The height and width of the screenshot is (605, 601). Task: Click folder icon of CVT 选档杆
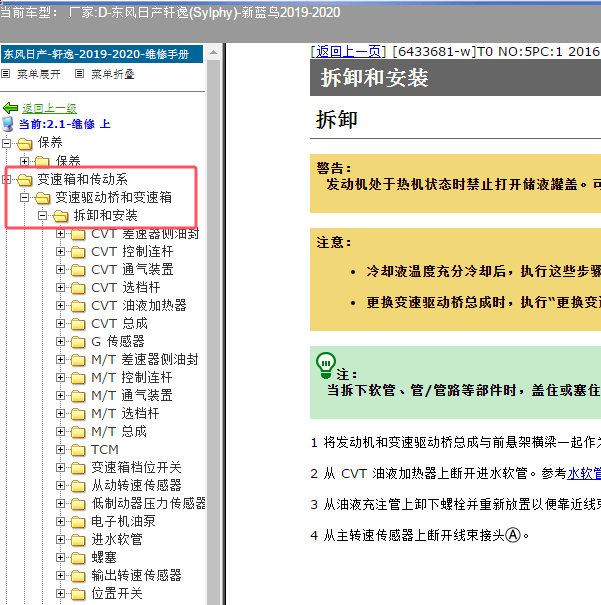tap(78, 288)
